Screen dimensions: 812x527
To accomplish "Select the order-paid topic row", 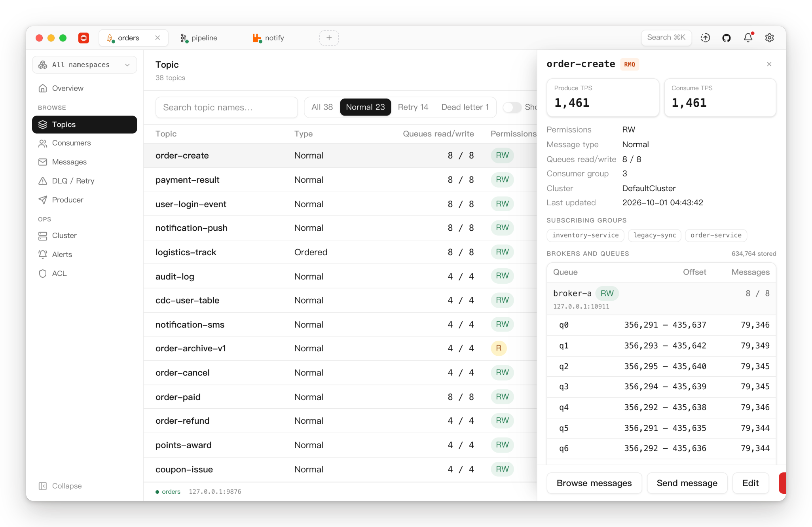I will (340, 397).
